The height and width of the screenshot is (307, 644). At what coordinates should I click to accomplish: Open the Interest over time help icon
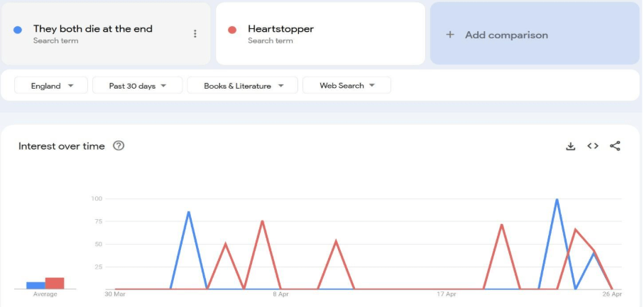point(119,146)
